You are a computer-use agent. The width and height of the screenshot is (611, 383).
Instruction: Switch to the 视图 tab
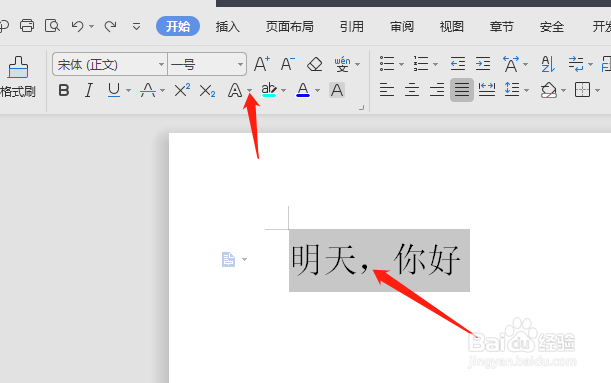coord(452,26)
